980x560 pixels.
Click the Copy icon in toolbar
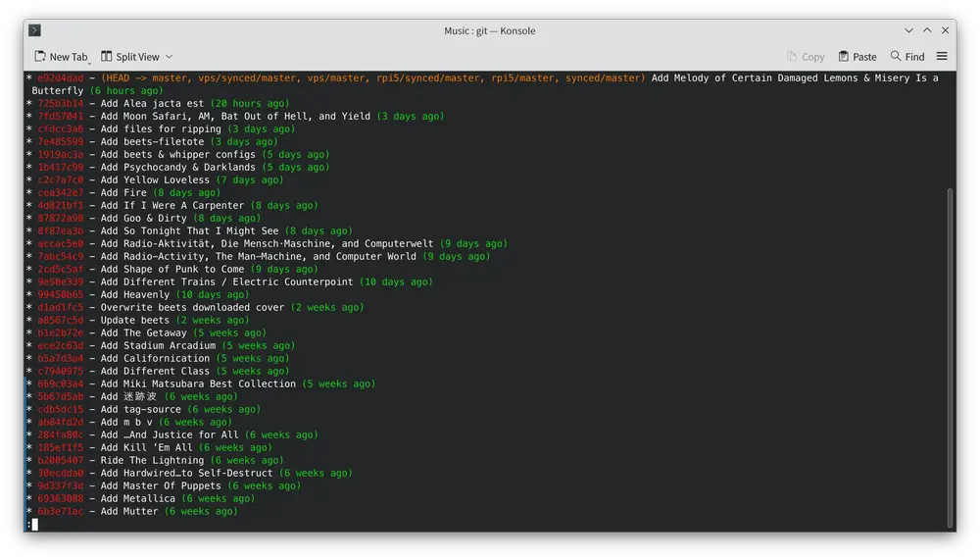[x=792, y=57]
